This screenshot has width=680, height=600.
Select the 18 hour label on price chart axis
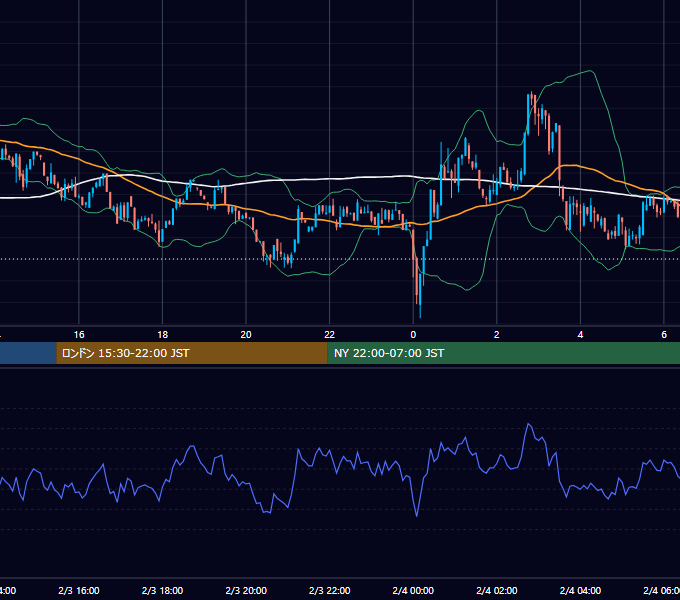pyautogui.click(x=163, y=335)
